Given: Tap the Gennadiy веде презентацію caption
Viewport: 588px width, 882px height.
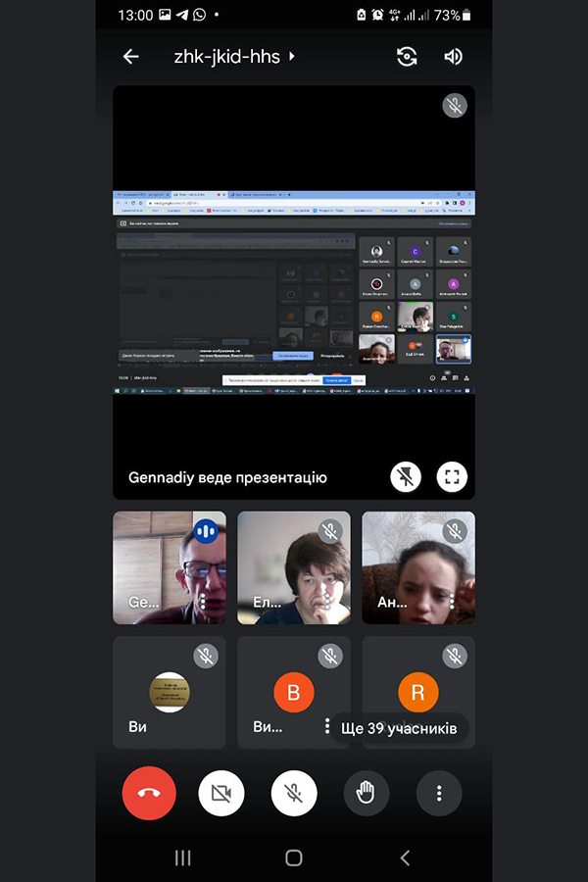Looking at the screenshot, I should click(227, 477).
